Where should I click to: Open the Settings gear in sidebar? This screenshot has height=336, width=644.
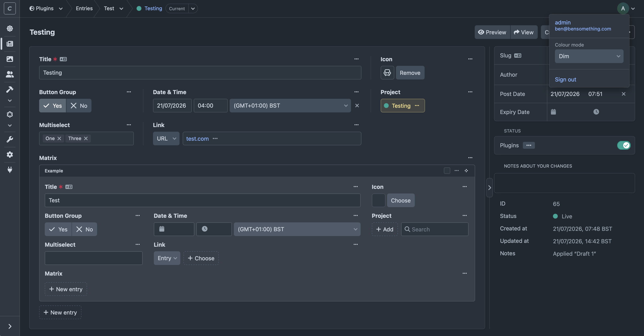(10, 154)
